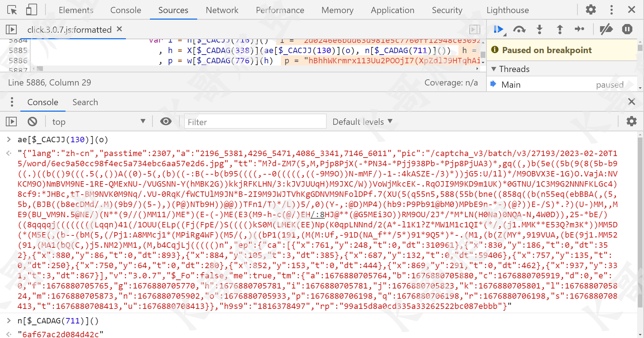Open console settings gear
Viewport: 644px width, 338px height.
(x=632, y=121)
